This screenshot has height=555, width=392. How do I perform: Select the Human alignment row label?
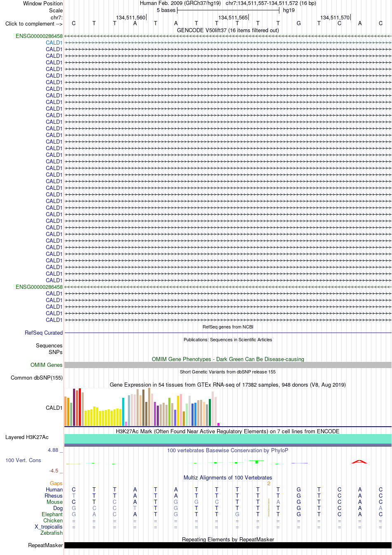[54, 489]
